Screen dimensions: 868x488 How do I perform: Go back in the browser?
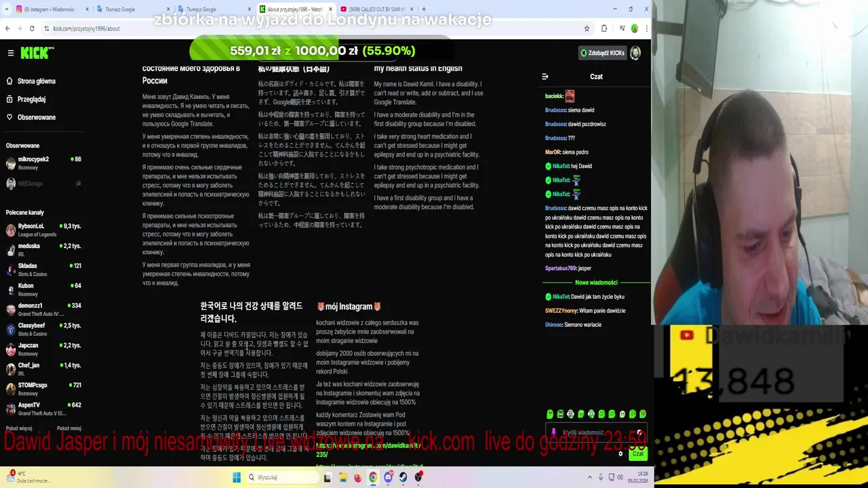click(7, 28)
